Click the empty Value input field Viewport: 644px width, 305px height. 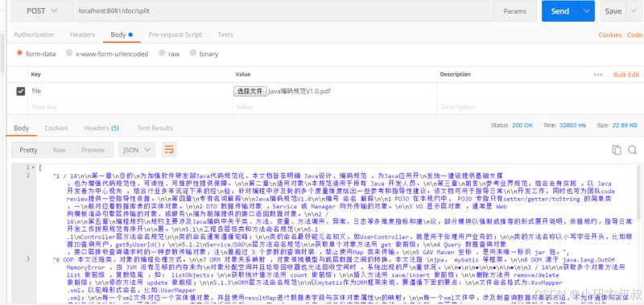pyautogui.click(x=334, y=107)
